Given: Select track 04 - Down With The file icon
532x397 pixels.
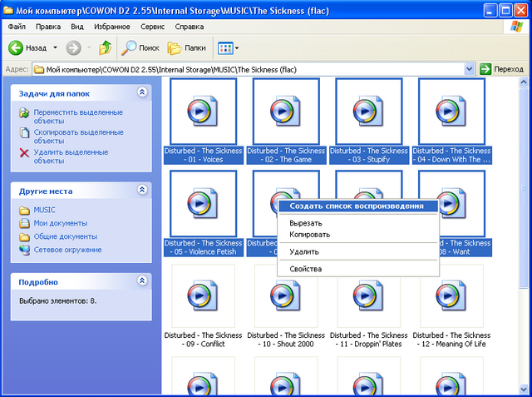Looking at the screenshot, I should 451,111.
